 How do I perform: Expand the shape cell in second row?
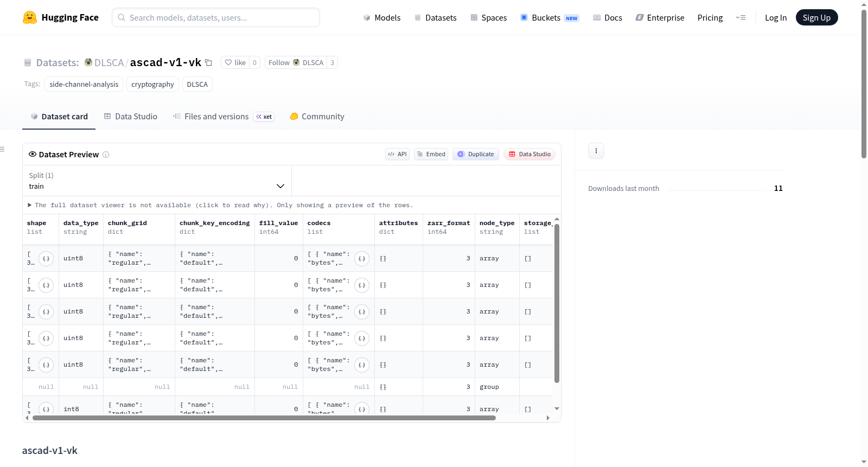click(x=46, y=285)
